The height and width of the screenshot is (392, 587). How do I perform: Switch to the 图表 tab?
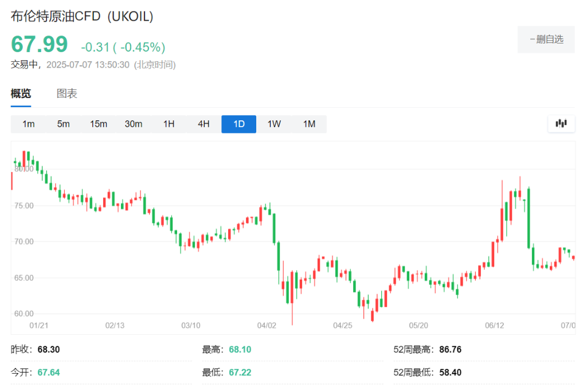coord(66,93)
